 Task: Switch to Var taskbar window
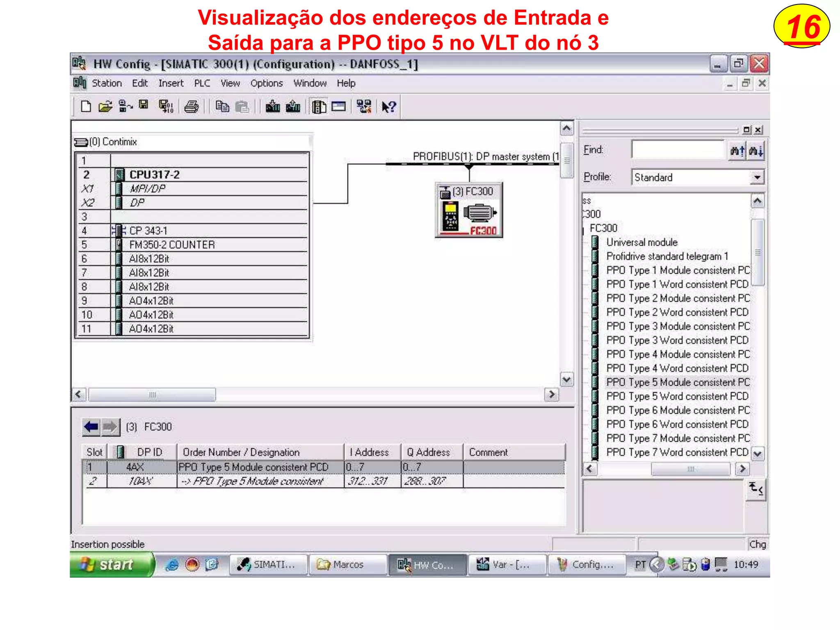click(x=507, y=565)
